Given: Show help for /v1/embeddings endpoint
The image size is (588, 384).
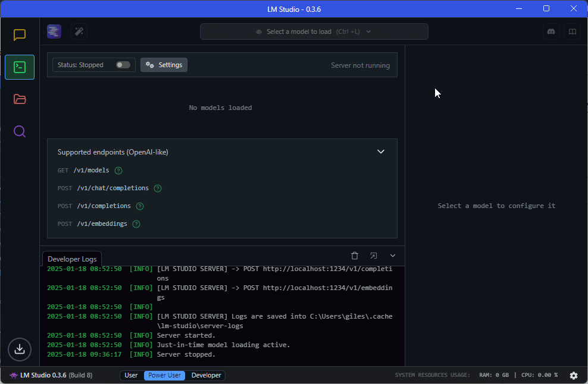Looking at the screenshot, I should click(136, 224).
